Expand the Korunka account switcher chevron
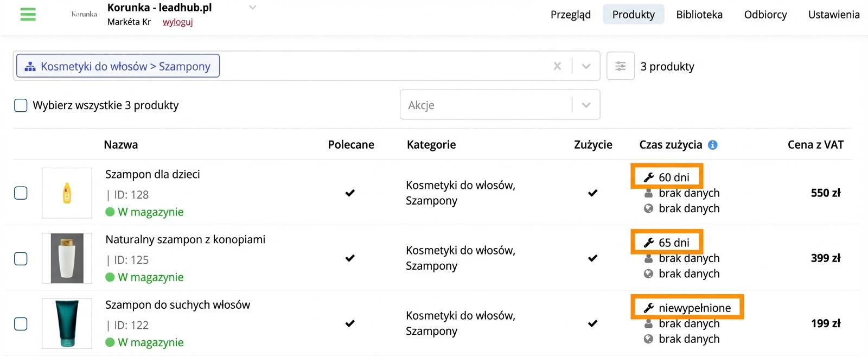The height and width of the screenshot is (356, 868). coord(252,8)
